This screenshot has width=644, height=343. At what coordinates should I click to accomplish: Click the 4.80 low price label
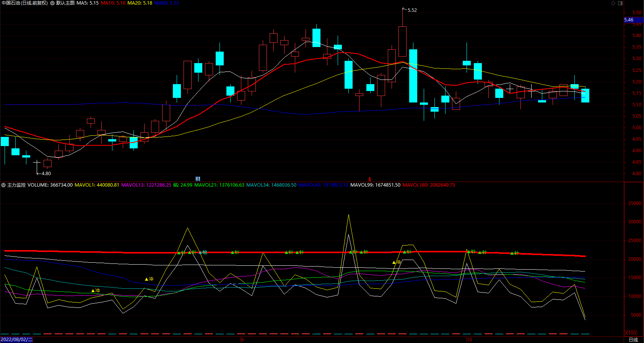[46, 174]
